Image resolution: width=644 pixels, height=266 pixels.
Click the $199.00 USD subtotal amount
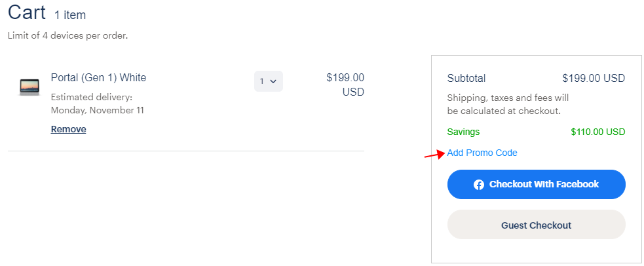(594, 78)
